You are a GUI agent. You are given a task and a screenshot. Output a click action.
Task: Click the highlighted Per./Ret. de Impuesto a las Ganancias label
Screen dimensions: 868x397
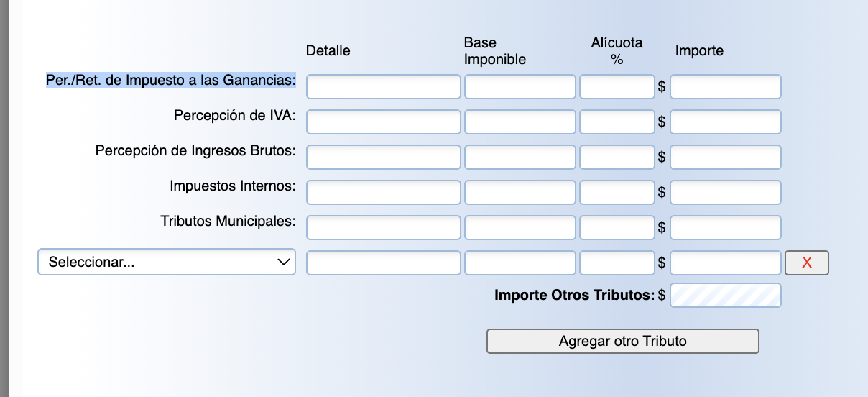pyautogui.click(x=171, y=80)
